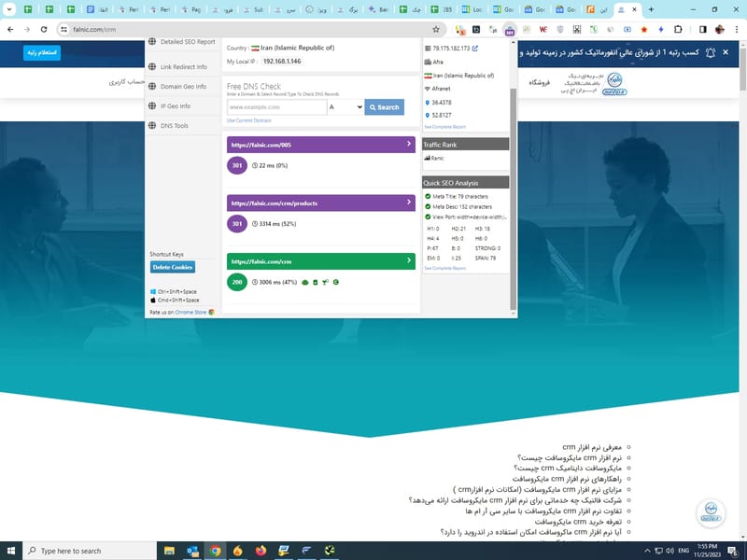Click the Delete Cookies button
Viewport: 747px width, 560px height.
point(173,267)
